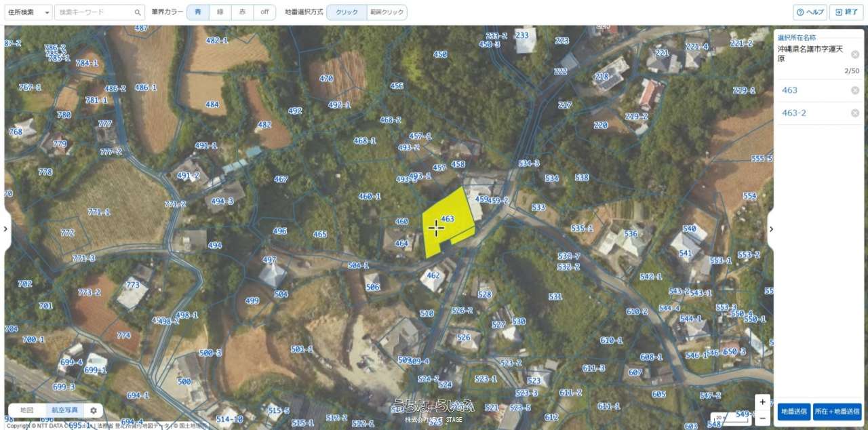
Task: Turn boundary color off
Action: 264,12
